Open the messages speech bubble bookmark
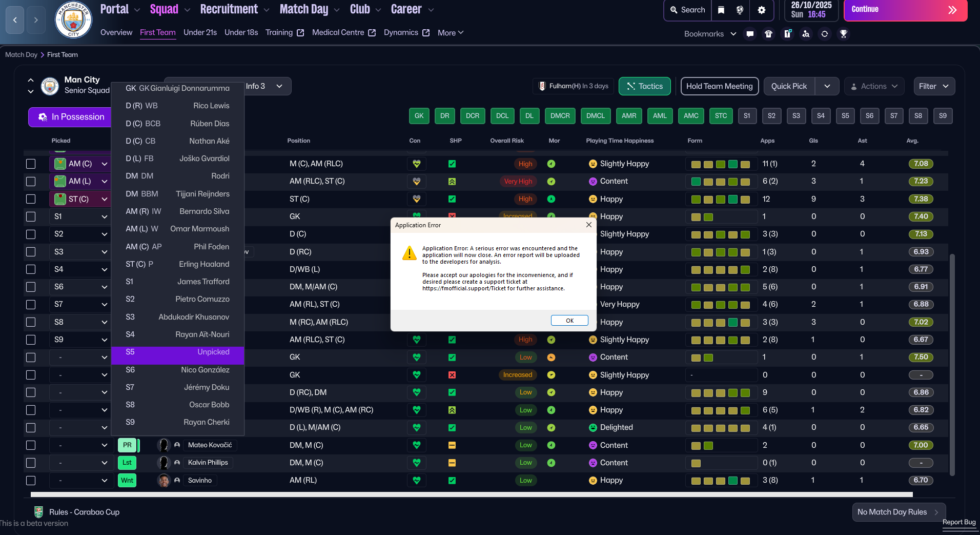Screen dimensions: 980x535 click(x=750, y=34)
